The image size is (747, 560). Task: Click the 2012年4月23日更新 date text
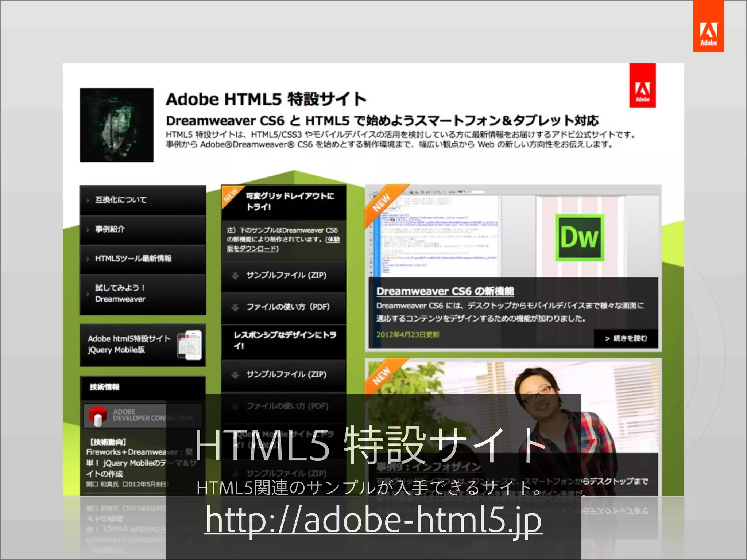(x=407, y=335)
